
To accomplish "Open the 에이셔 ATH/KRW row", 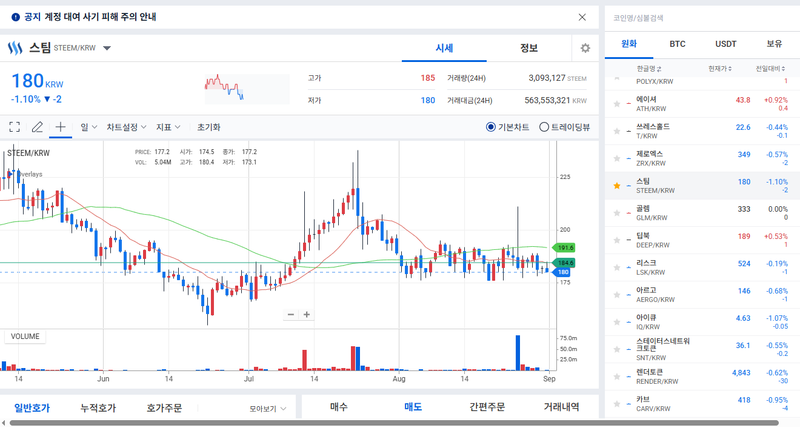I will 702,104.
